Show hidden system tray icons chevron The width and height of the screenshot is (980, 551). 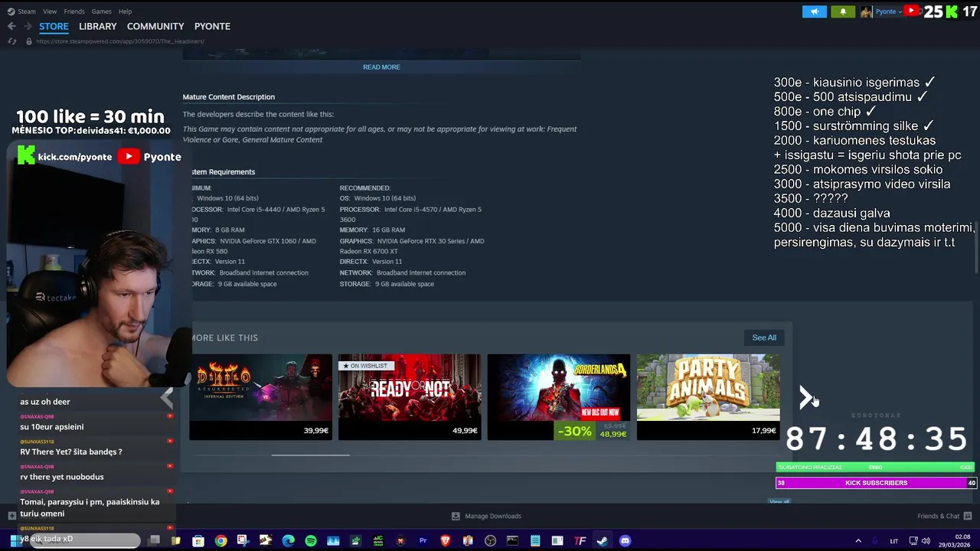[x=858, y=541]
